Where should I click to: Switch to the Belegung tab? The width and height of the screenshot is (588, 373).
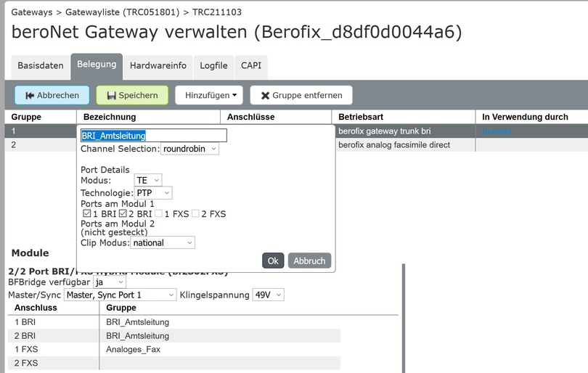point(97,66)
